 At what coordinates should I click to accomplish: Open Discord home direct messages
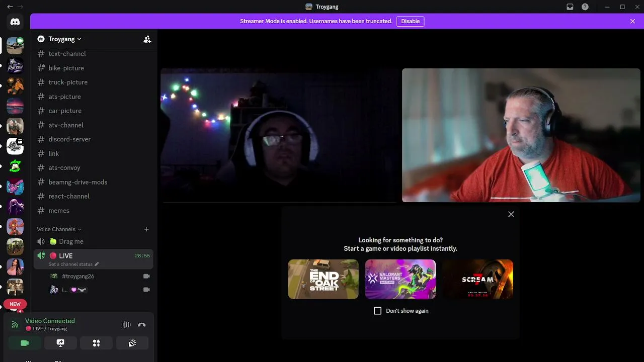[15, 22]
